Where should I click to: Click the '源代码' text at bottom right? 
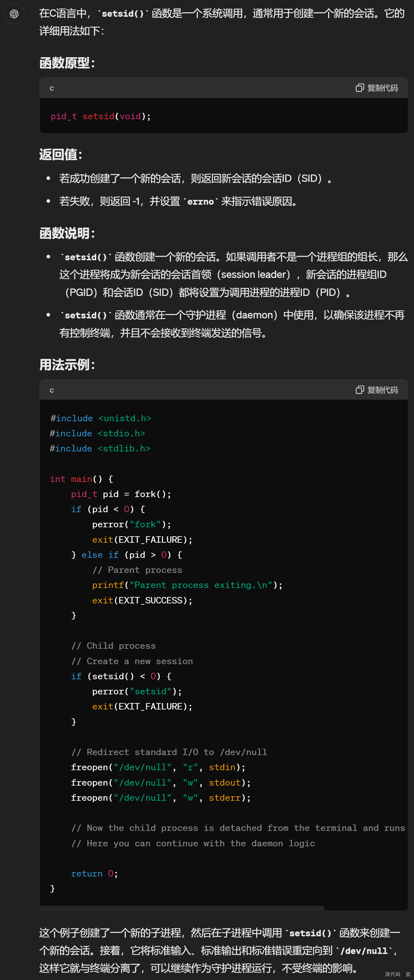393,974
